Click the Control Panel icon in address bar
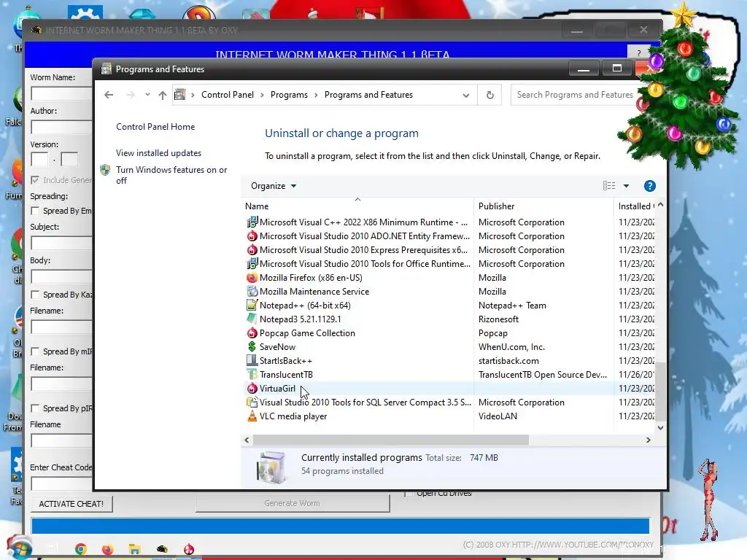 click(x=179, y=95)
